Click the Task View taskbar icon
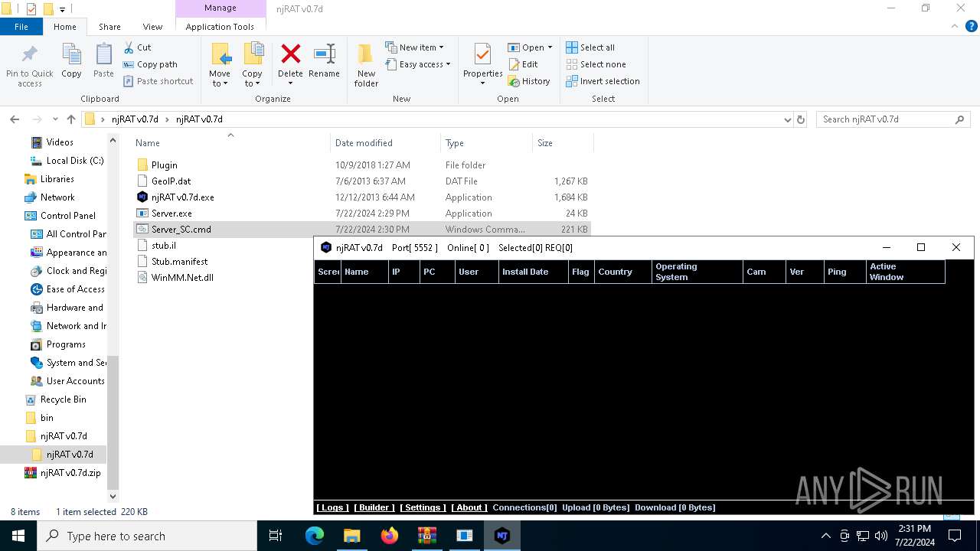 pos(276,536)
